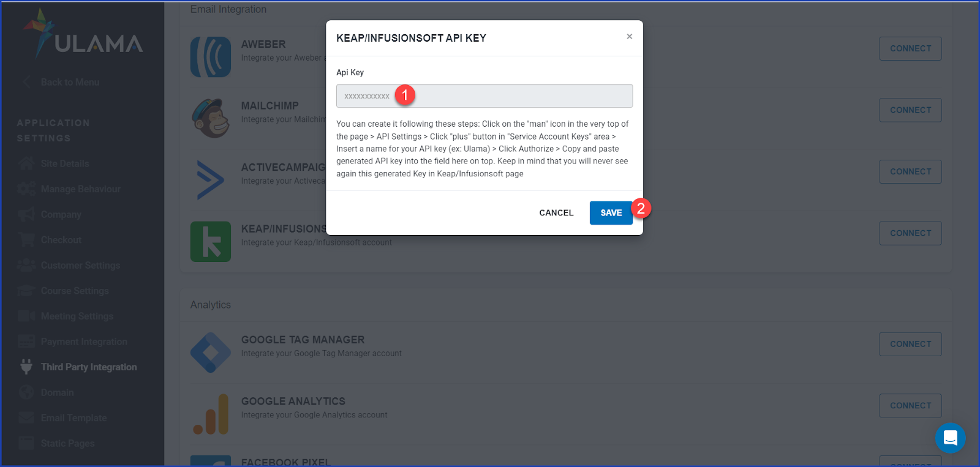Screen dimensions: 980x467
Task: Click the Api Key field label
Action: [350, 72]
